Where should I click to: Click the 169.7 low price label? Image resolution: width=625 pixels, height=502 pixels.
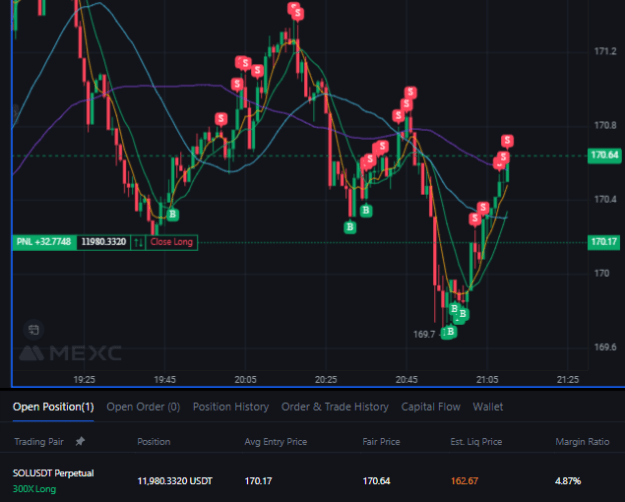click(x=424, y=334)
